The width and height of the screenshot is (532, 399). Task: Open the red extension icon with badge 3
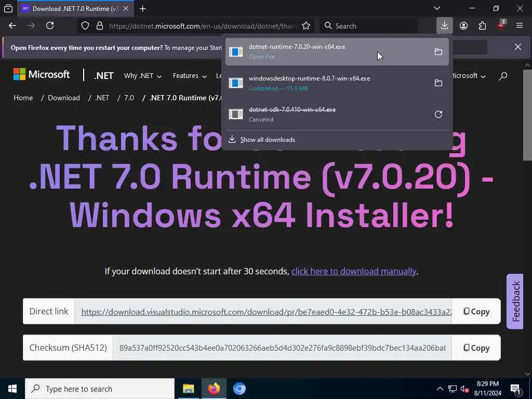[501, 25]
